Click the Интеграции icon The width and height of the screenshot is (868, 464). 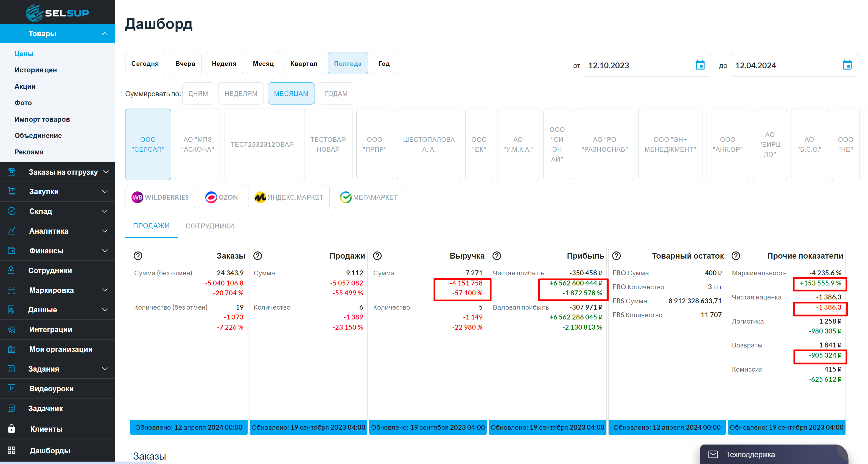coord(12,329)
